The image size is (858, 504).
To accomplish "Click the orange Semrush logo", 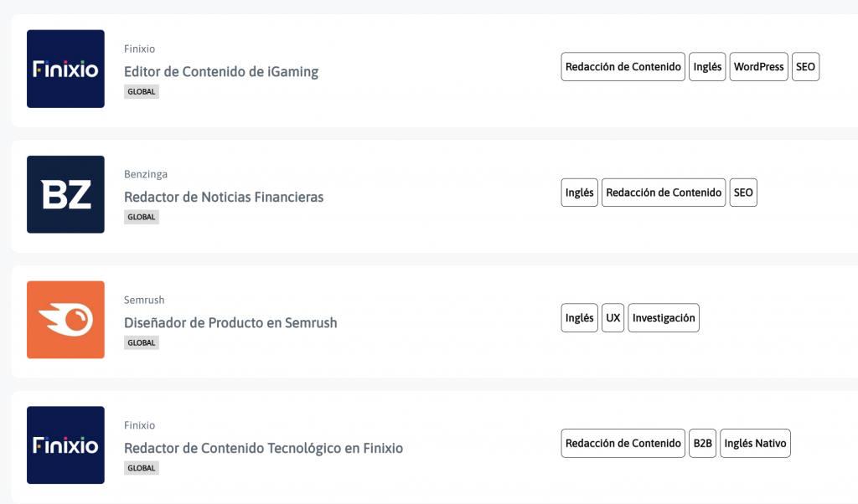I will (x=65, y=320).
